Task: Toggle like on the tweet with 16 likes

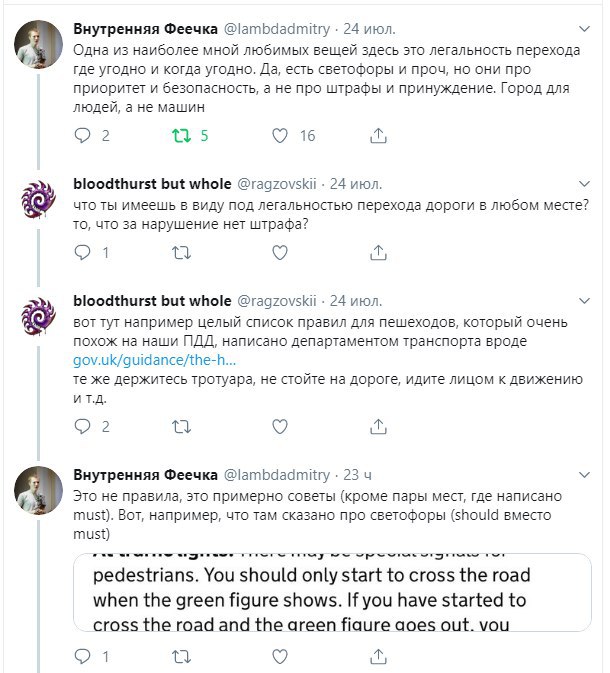Action: 281,135
